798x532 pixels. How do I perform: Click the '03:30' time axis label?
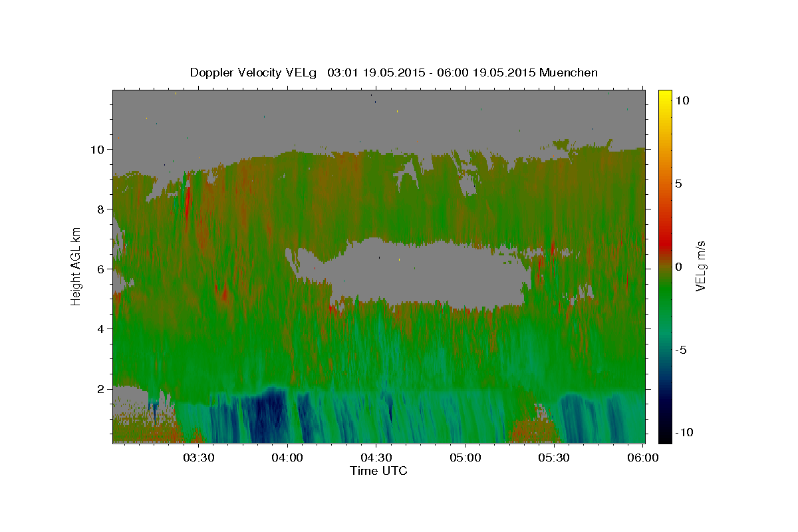199,458
